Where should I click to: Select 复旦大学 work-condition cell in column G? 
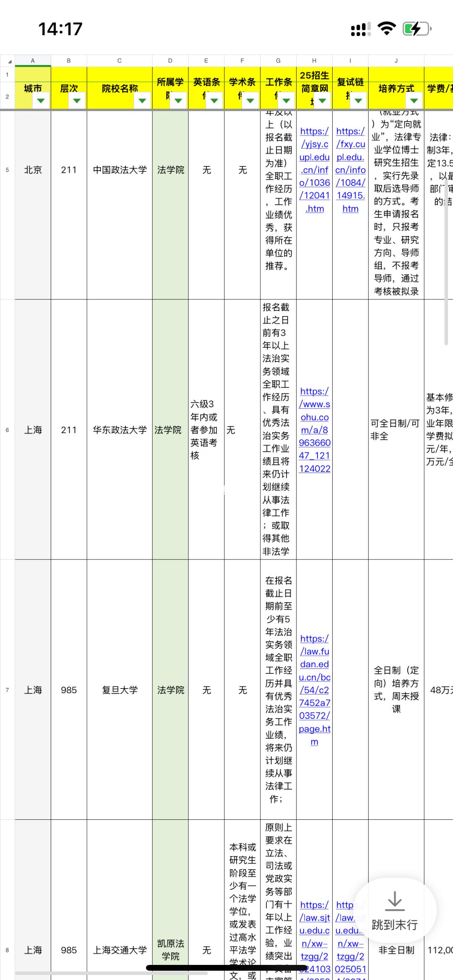tap(279, 690)
